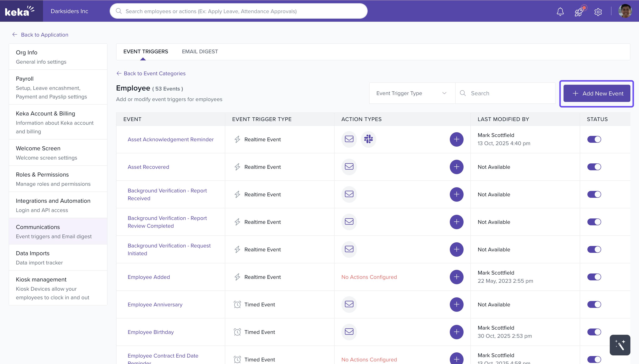Expand the Event Trigger Type dropdown
639x364 pixels.
coord(412,93)
